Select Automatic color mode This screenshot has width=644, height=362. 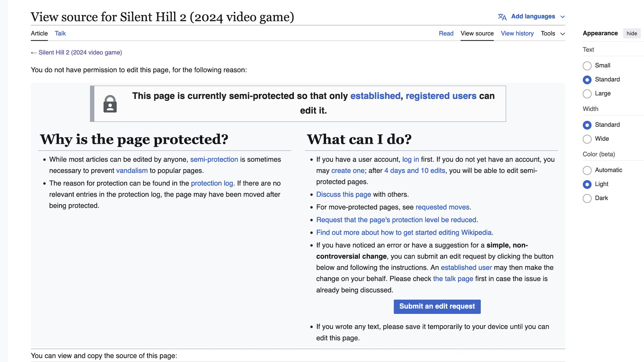pyautogui.click(x=587, y=170)
